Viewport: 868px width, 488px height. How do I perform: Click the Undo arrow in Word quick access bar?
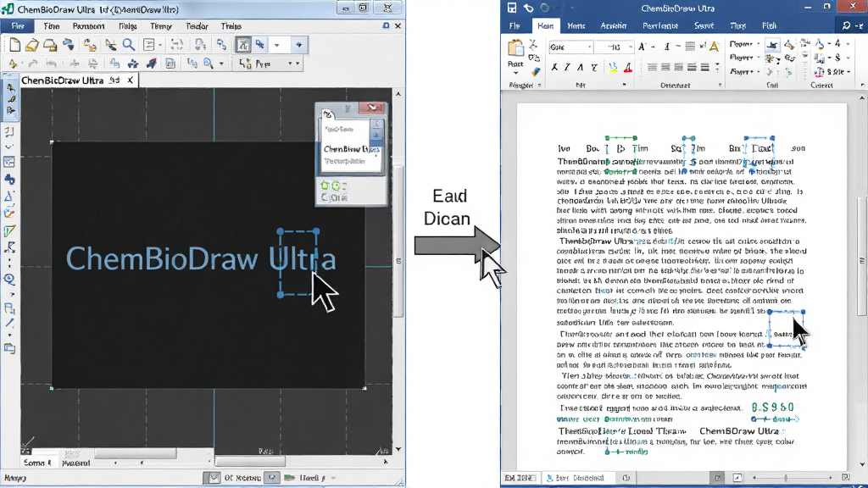point(529,8)
